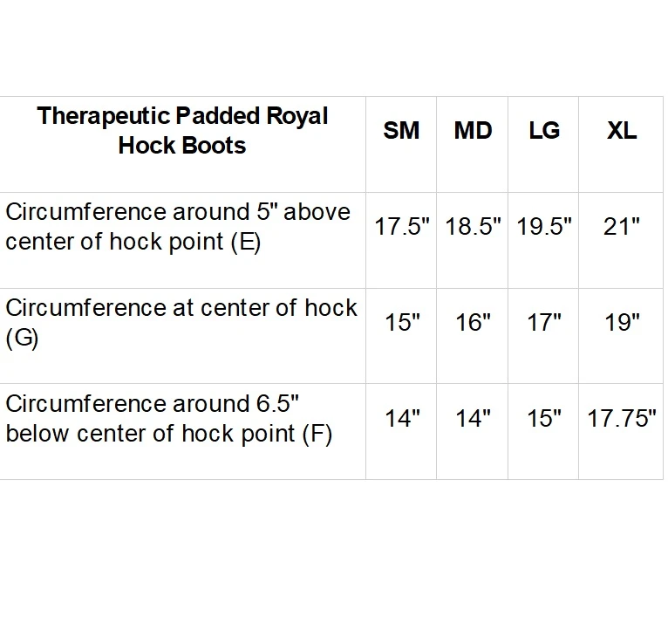Select MD value in the (F) row
This screenshot has height=644, width=668.
point(473,419)
